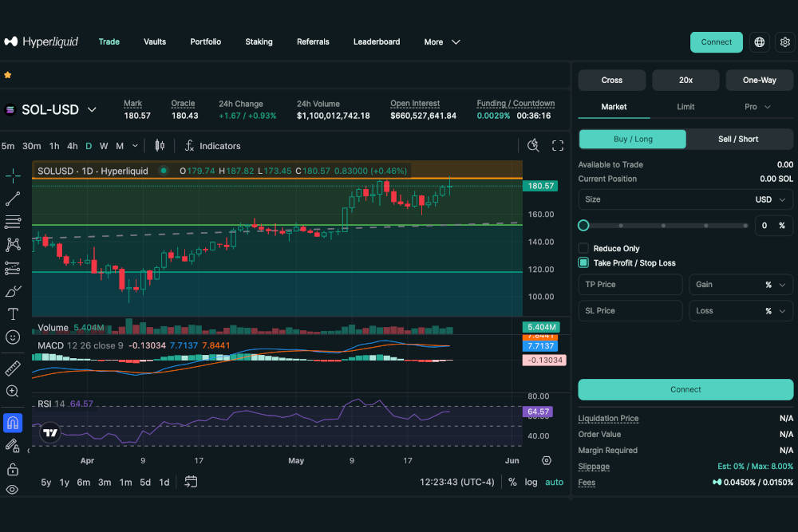Select the text annotation tool
This screenshot has height=532, width=798.
tap(13, 313)
